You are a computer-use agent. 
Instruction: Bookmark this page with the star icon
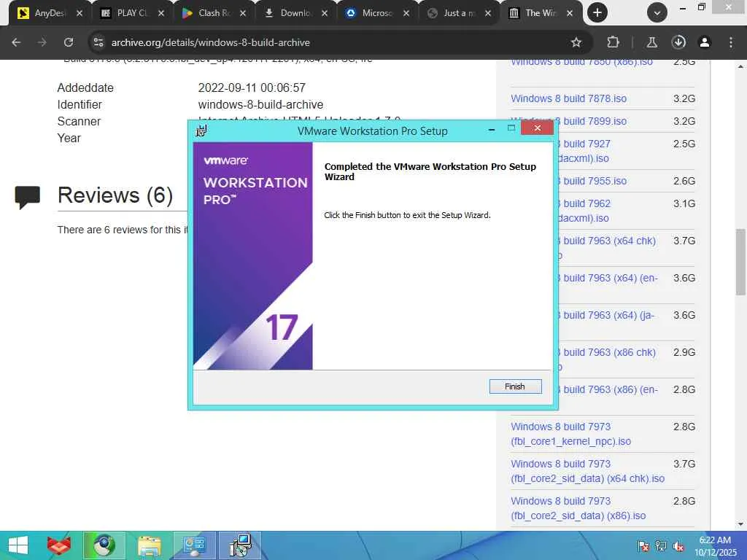point(576,42)
